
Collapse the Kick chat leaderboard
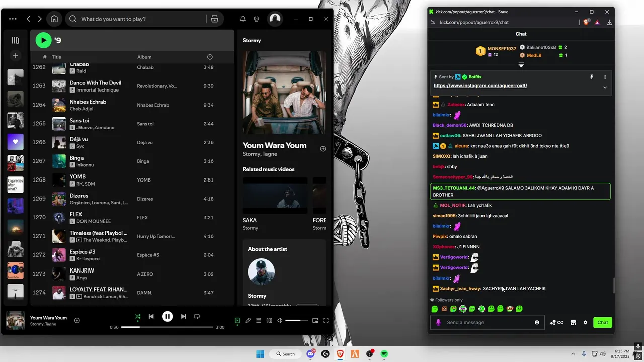[521, 65]
